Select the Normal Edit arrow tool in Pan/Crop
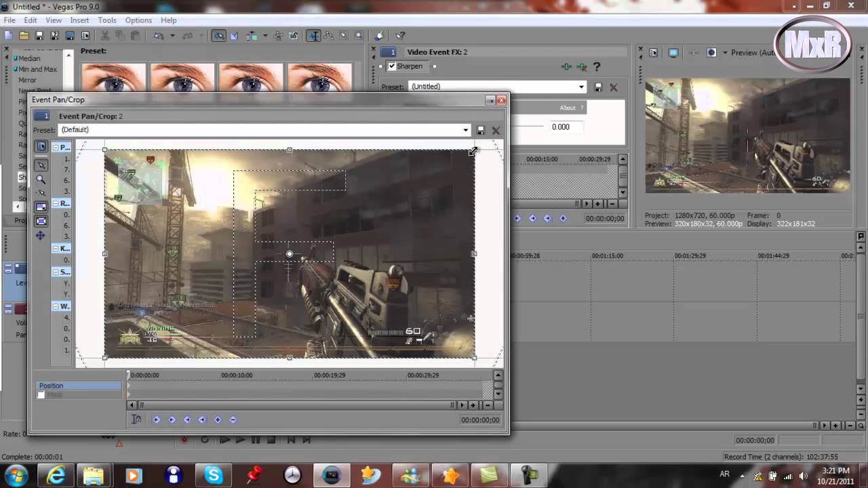 click(x=41, y=165)
